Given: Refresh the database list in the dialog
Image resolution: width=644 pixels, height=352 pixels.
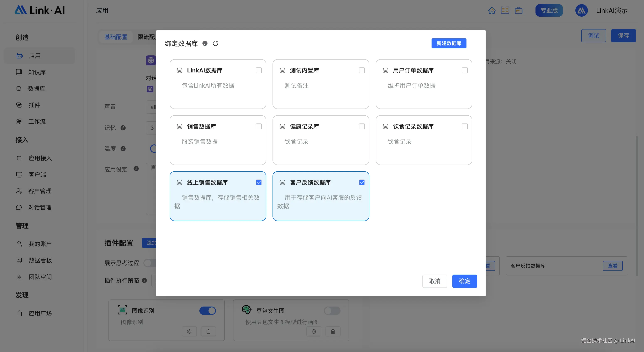Looking at the screenshot, I should pyautogui.click(x=216, y=43).
